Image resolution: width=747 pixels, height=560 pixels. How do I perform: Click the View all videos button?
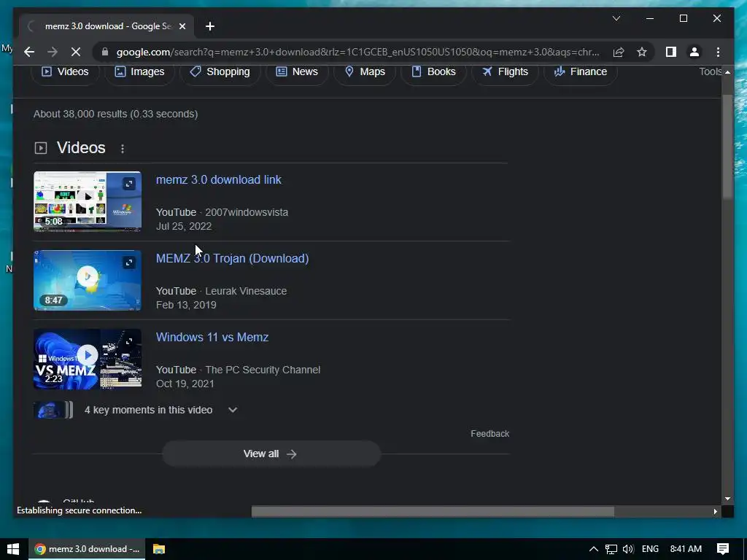pos(271,454)
